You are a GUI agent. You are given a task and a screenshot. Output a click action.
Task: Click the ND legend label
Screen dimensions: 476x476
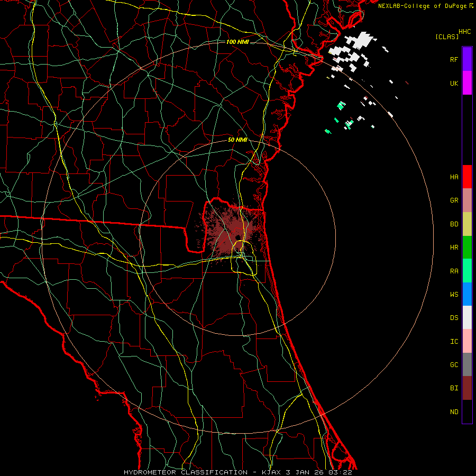(x=454, y=411)
